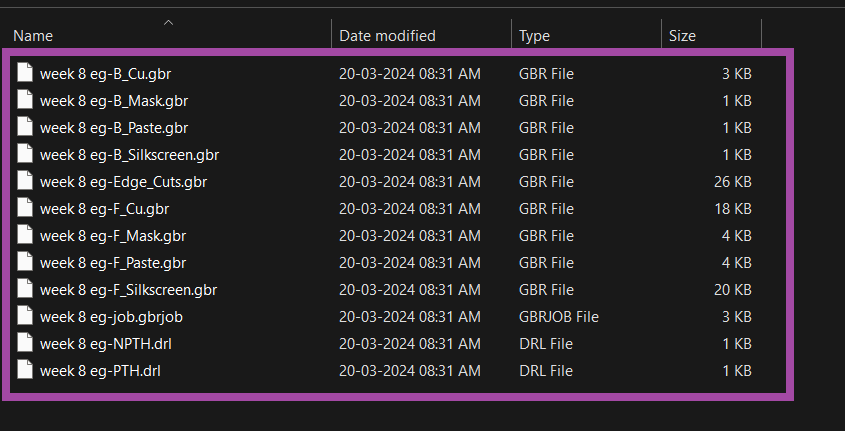The height and width of the screenshot is (431, 845).
Task: Click the week 8 eg-F_Paste.gbr filename
Action: pyautogui.click(x=113, y=262)
